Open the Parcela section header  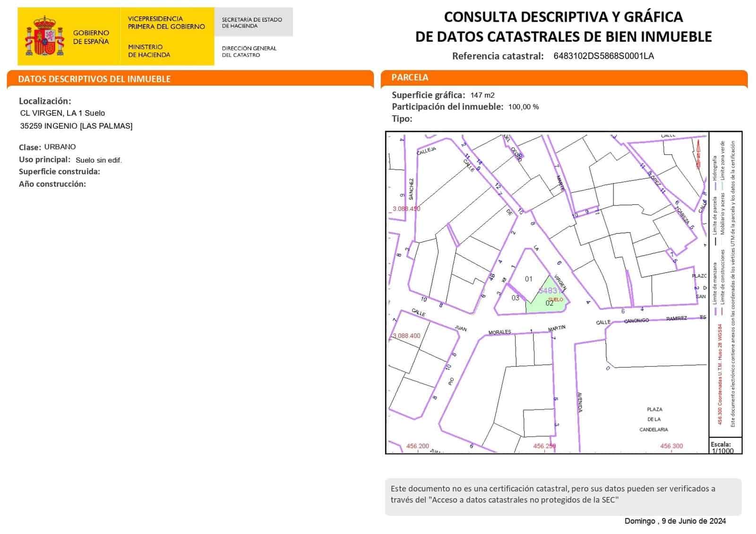point(410,78)
